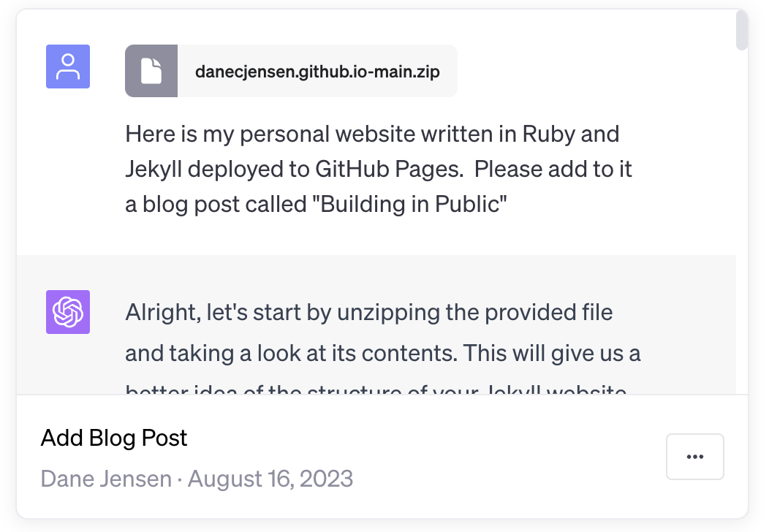Screen dimensions: 769x532
Task: Click the words "GitHub Pages" in the message
Action: coord(389,169)
